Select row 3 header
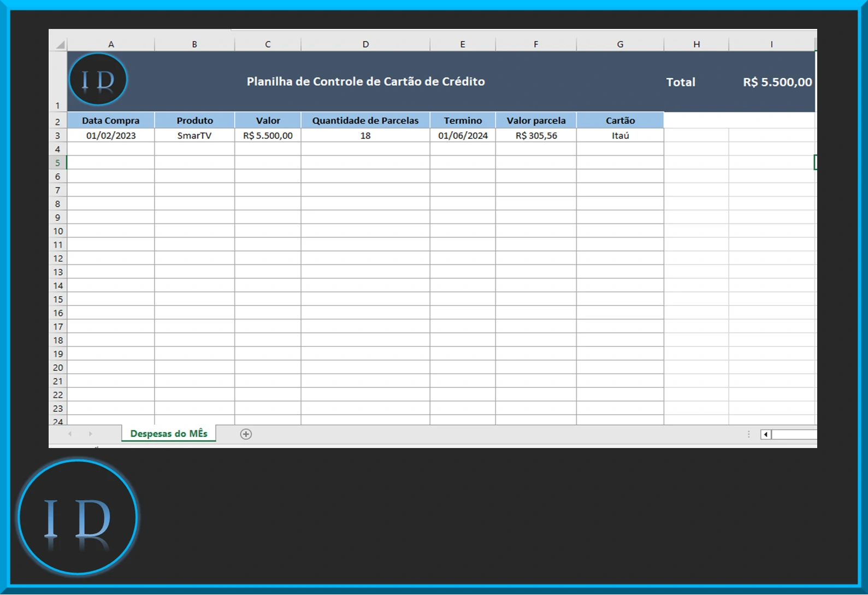 pos(58,136)
